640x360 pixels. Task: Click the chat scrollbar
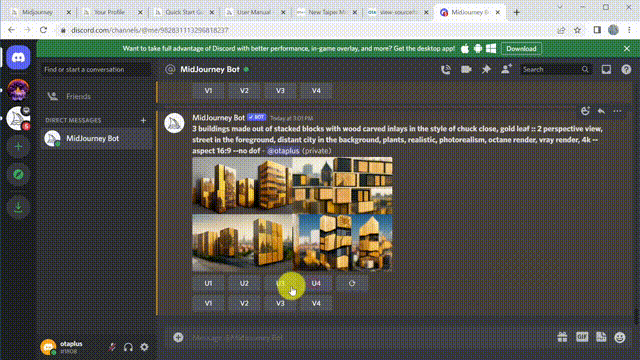click(636, 316)
